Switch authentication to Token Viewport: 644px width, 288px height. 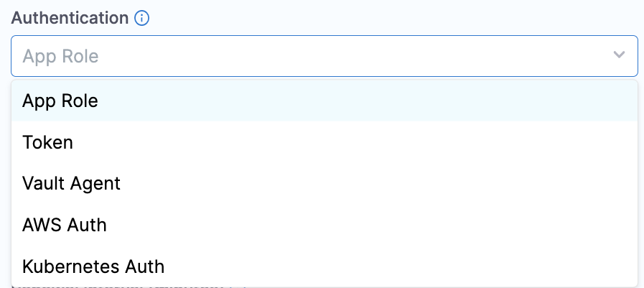coord(47,142)
